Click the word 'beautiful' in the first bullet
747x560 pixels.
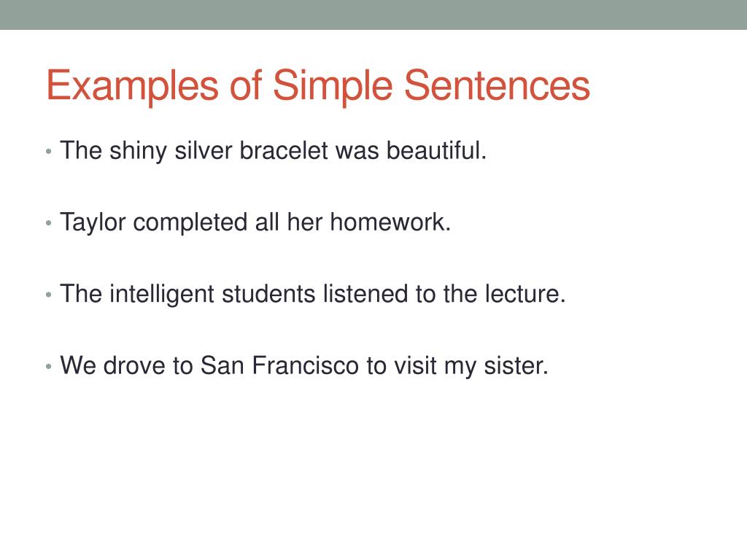(433, 150)
